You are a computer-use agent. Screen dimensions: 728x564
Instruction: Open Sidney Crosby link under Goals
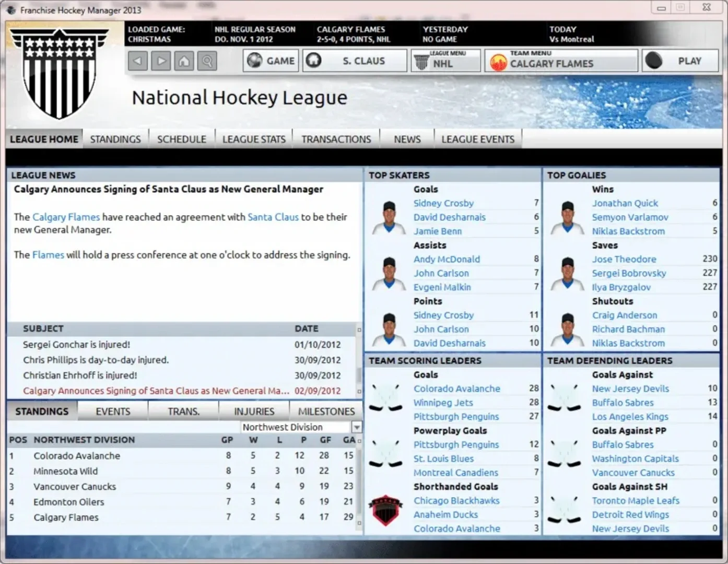(x=443, y=203)
